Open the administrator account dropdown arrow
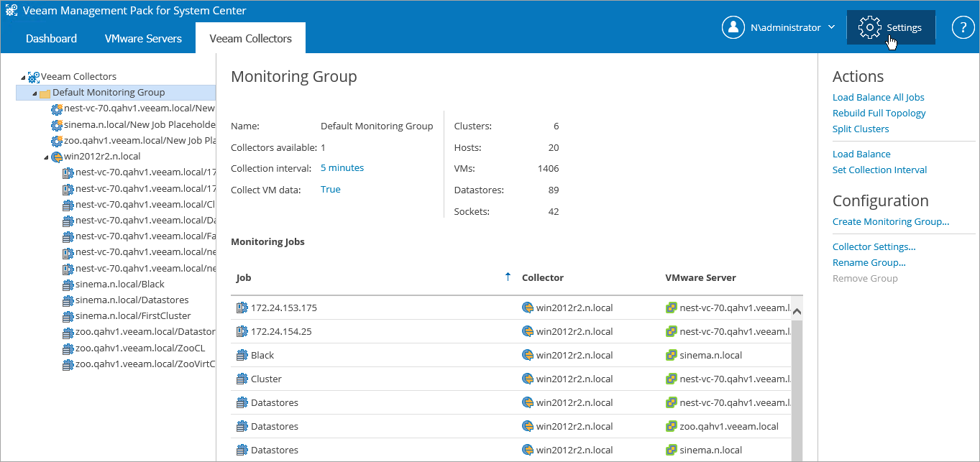980x462 pixels. [x=832, y=27]
